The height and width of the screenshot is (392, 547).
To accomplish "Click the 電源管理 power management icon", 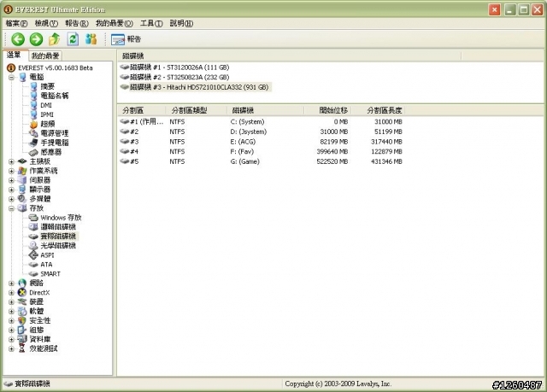I will [33, 133].
